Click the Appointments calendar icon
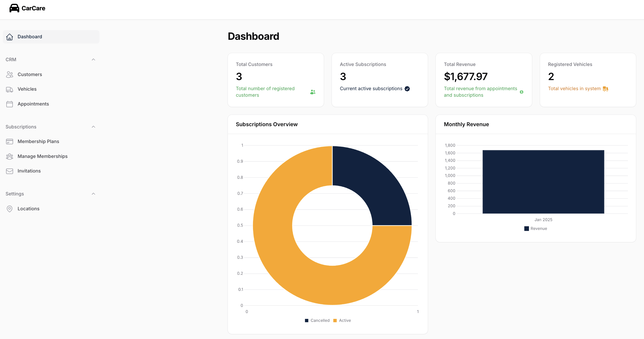The height and width of the screenshot is (339, 644). 10,104
